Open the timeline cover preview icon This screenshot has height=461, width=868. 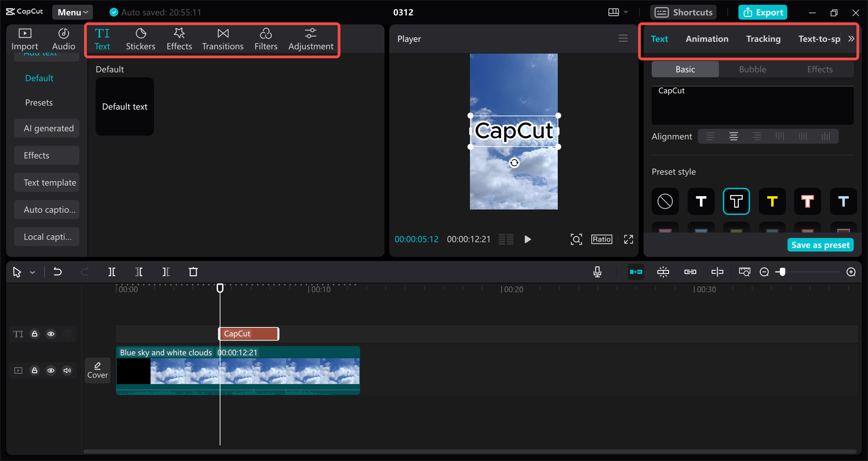[x=745, y=272]
